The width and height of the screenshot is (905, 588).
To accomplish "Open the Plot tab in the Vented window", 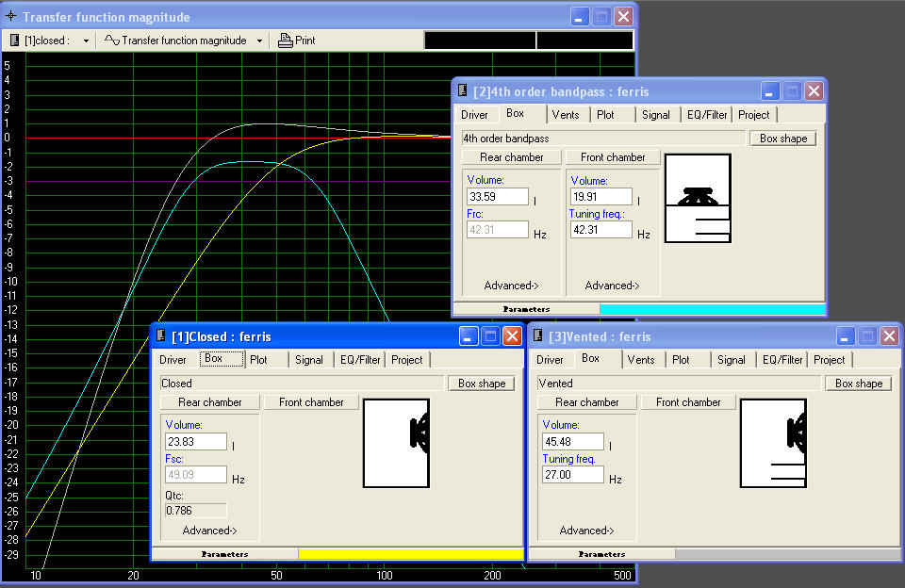I will [x=681, y=360].
